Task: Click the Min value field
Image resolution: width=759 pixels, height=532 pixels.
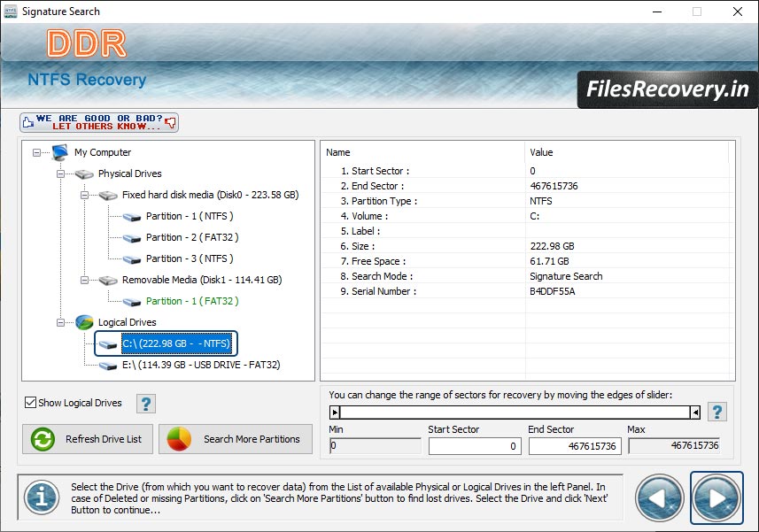Action: click(x=376, y=445)
